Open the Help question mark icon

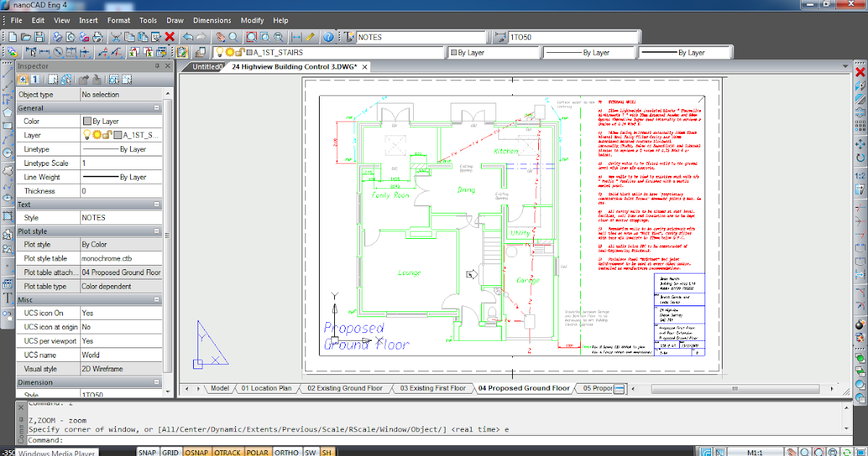329,37
